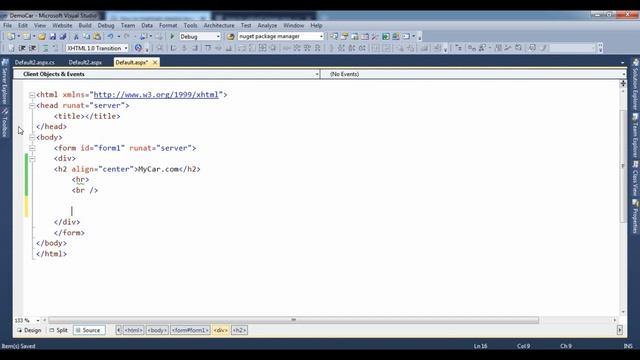Click the Copy toolbar icon

click(x=87, y=37)
